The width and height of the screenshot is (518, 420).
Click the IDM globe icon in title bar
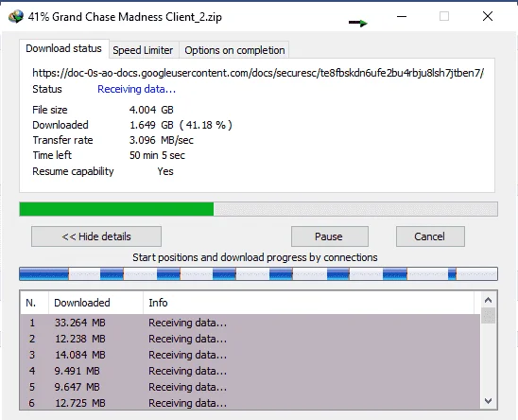(x=16, y=16)
